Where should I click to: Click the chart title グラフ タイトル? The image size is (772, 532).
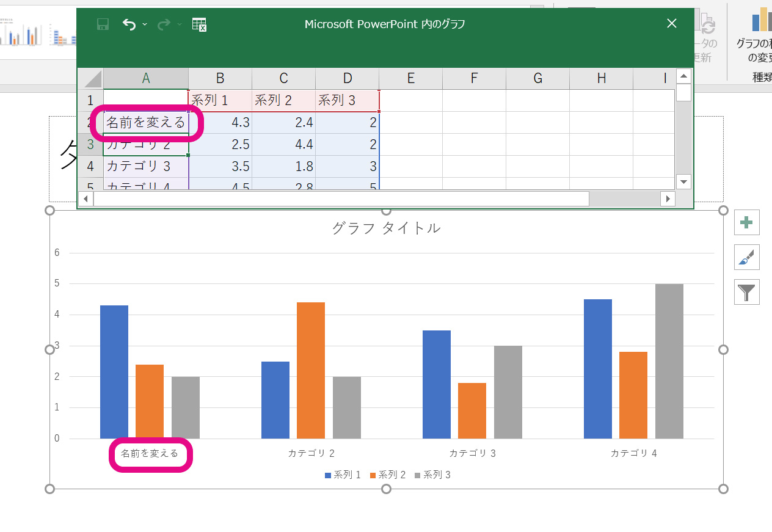pos(386,228)
